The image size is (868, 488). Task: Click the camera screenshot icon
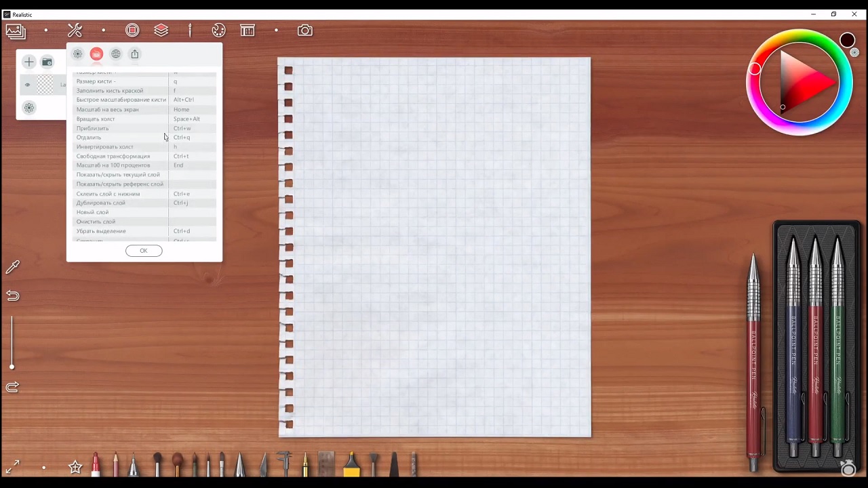(305, 30)
